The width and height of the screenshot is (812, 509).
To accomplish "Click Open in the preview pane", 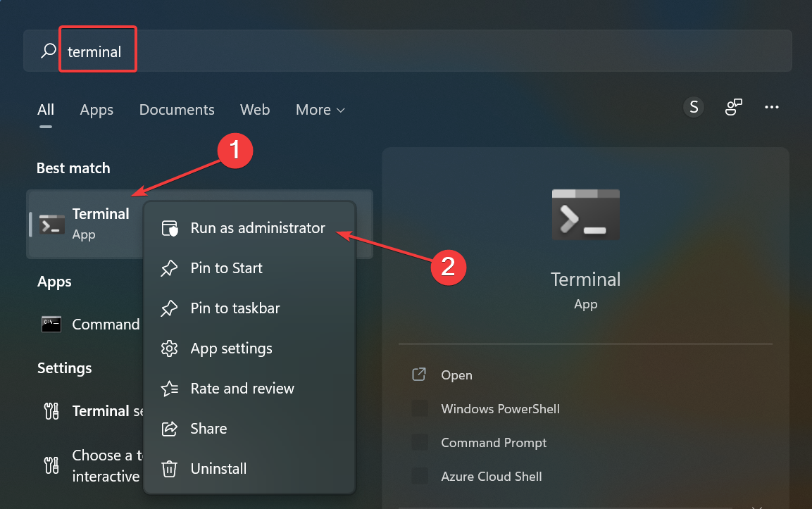I will coord(456,375).
